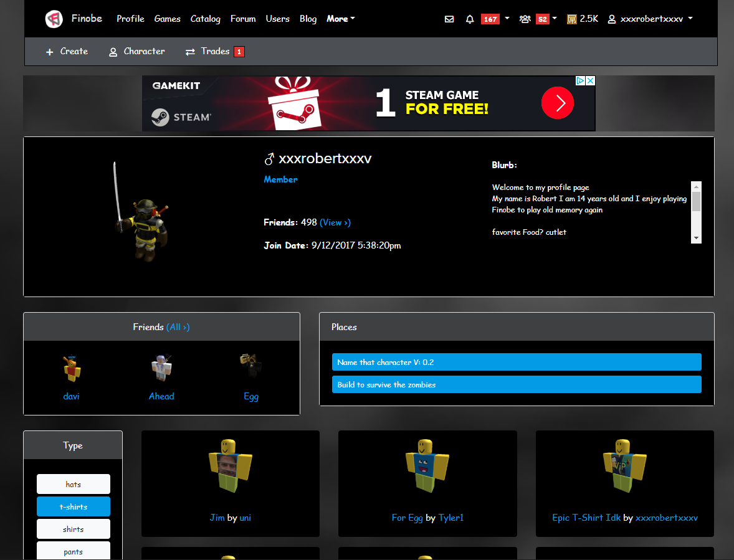The height and width of the screenshot is (560, 734).
Task: Click the Trades swap arrows icon
Action: 190,52
